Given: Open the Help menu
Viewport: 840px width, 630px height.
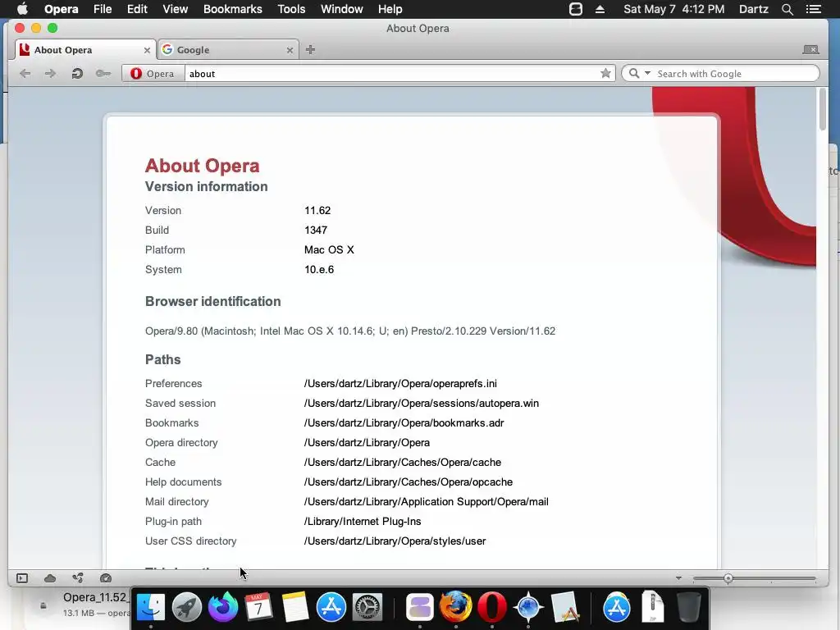Looking at the screenshot, I should [x=390, y=9].
